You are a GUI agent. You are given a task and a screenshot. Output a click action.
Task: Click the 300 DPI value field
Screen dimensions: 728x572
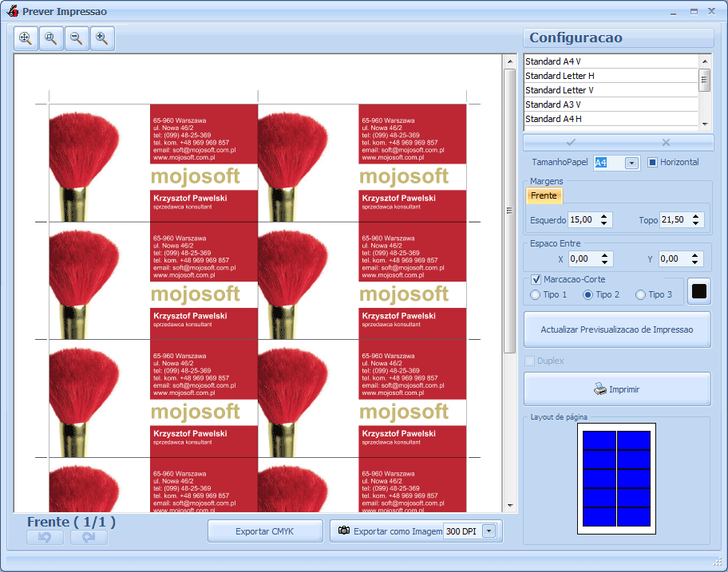pos(463,531)
